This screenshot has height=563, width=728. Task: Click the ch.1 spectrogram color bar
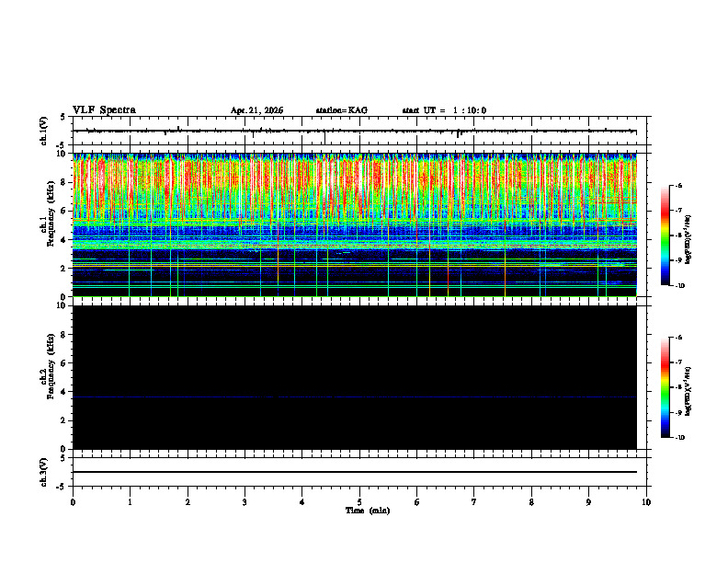tap(665, 236)
